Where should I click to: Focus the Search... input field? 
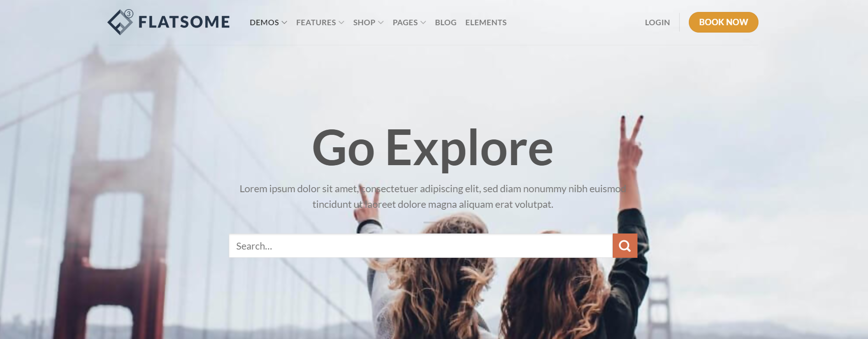click(421, 246)
